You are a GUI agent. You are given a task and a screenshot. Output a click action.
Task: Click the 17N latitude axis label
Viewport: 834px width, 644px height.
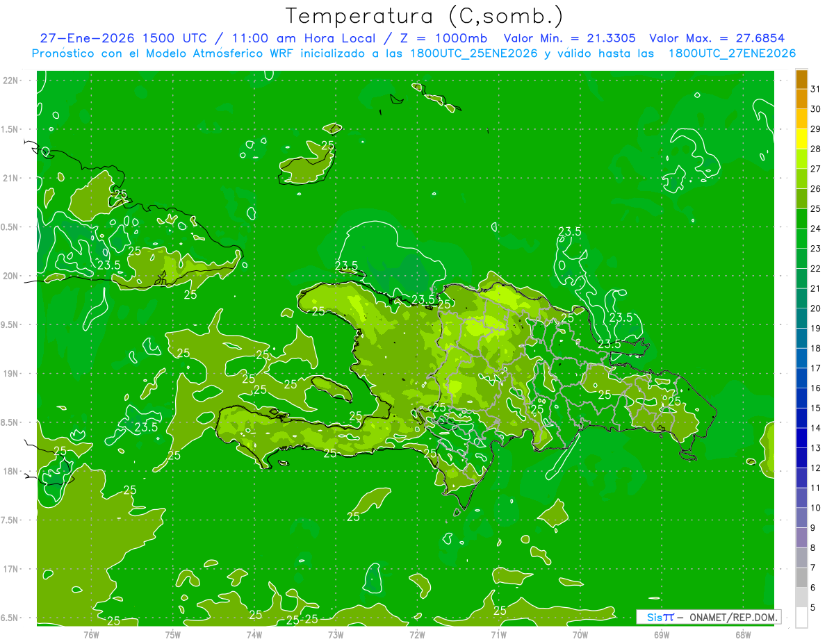click(x=11, y=569)
